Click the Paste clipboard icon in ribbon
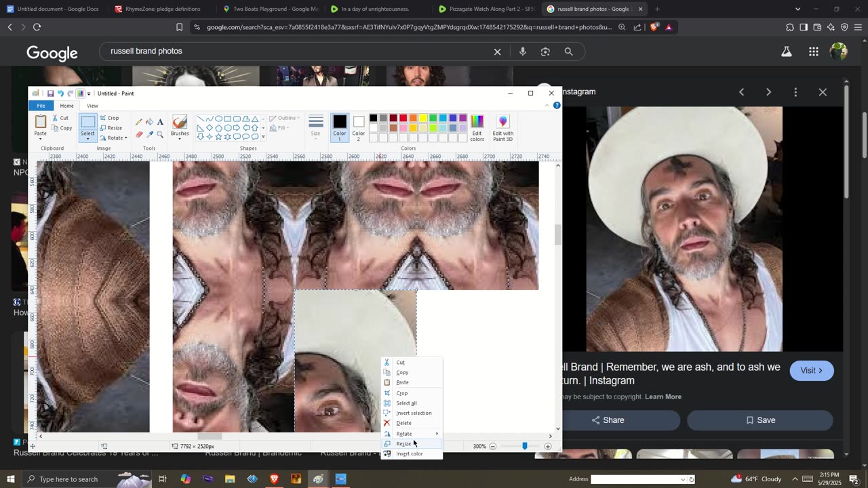Image resolution: width=868 pixels, height=488 pixels. (x=41, y=122)
